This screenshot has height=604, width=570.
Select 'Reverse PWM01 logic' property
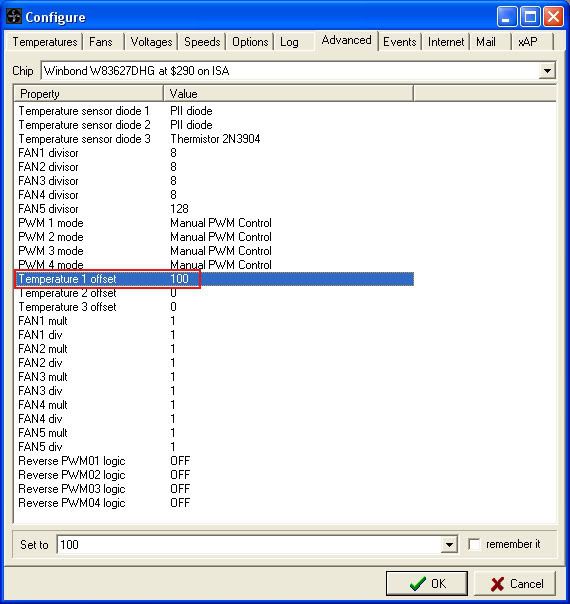[214, 461]
